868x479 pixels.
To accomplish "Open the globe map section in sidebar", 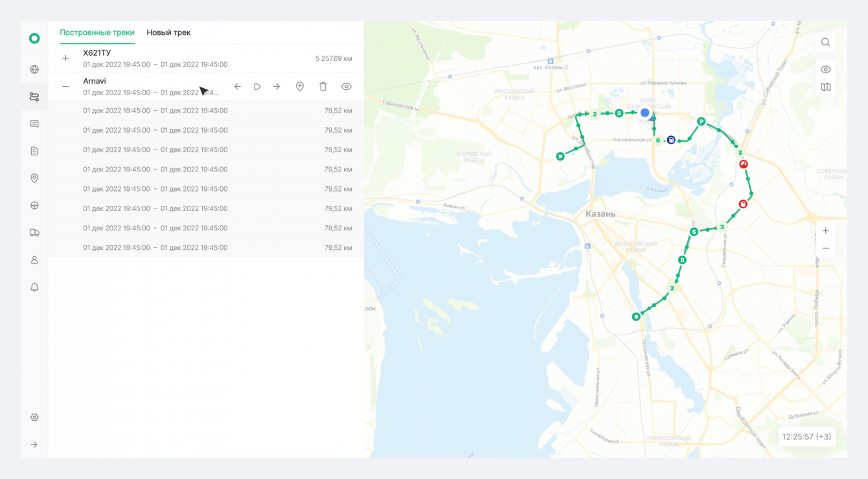I will coord(34,70).
